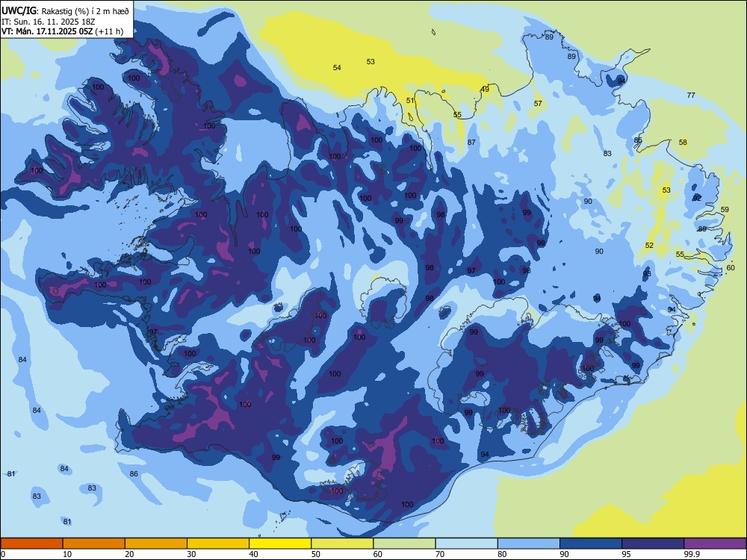Click the humidity value '51' on the north coast

pos(410,101)
